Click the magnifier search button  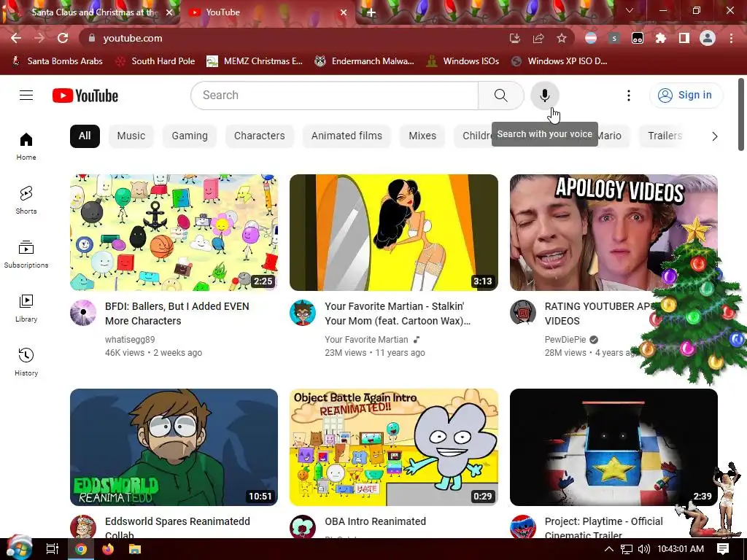(500, 96)
